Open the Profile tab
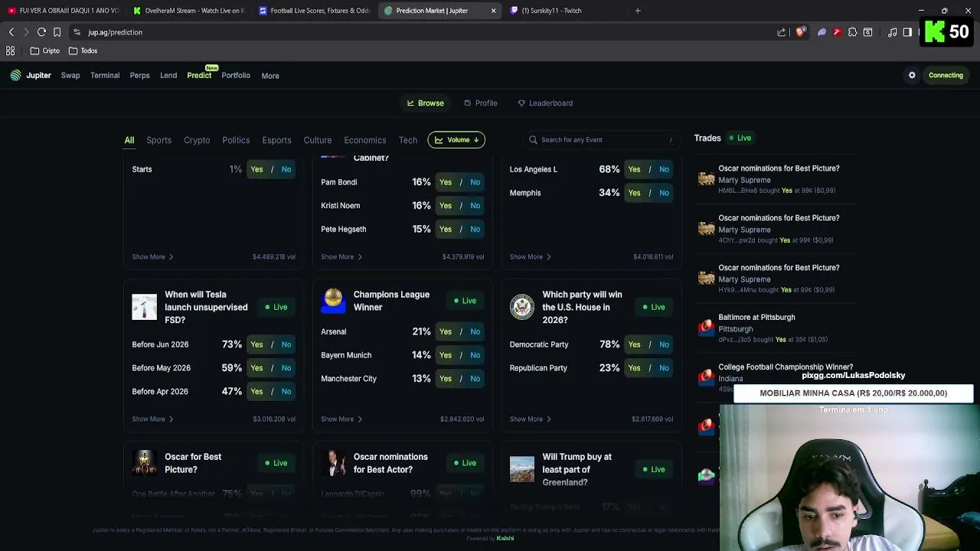Viewport: 980px width, 551px height. tap(481, 103)
